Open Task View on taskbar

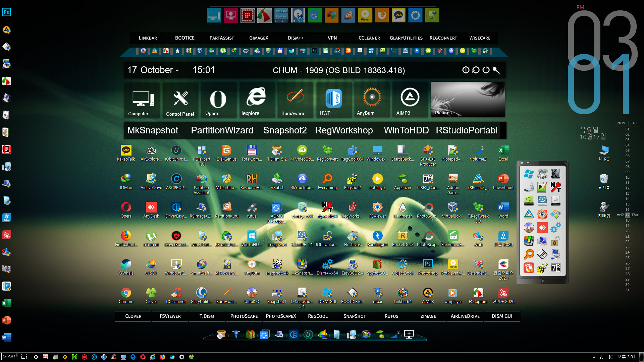point(24,357)
